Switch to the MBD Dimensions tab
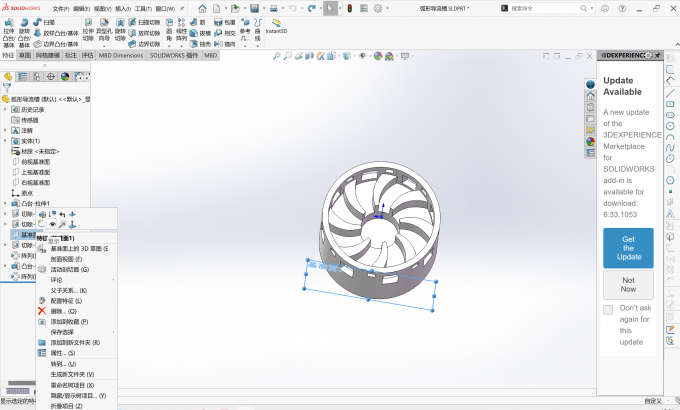The width and height of the screenshot is (680, 410). tap(121, 55)
